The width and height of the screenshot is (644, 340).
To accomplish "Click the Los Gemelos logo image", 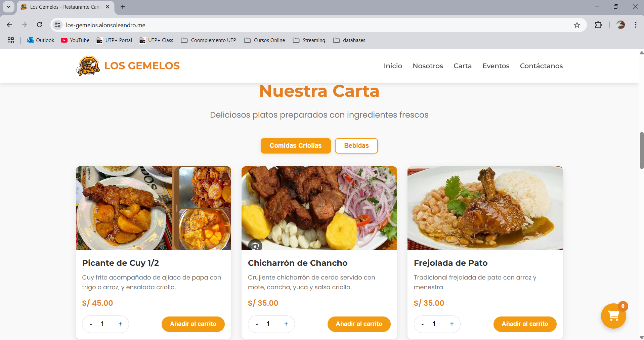I will coord(88,66).
